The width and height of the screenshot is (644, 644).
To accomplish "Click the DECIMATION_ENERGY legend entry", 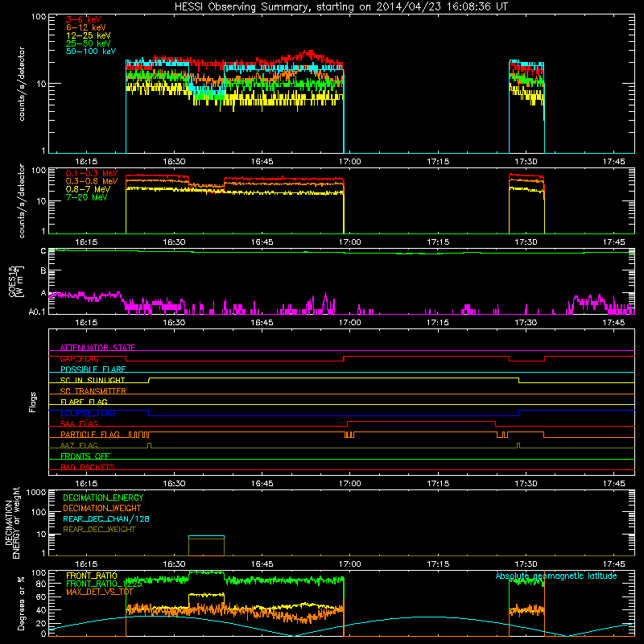I will click(103, 497).
